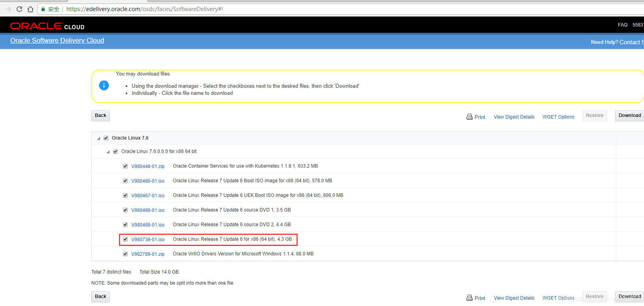Open the FAQ link in header
The image size is (644, 306).
(623, 25)
